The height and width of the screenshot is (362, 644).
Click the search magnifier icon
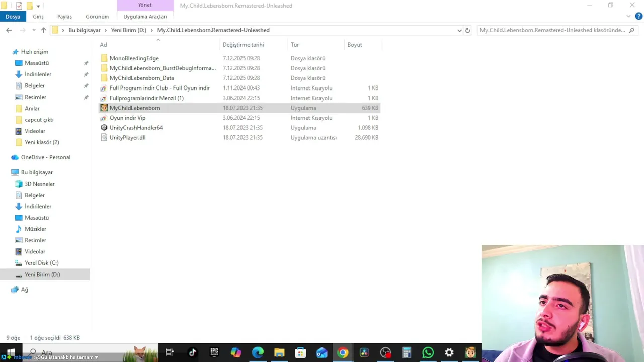(x=632, y=30)
